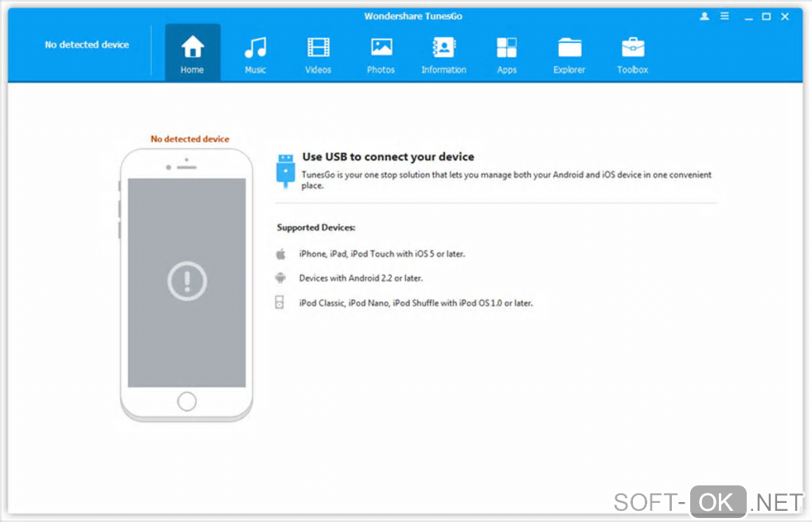Maximize the TunesGo window
This screenshot has width=812, height=522.
click(x=767, y=17)
